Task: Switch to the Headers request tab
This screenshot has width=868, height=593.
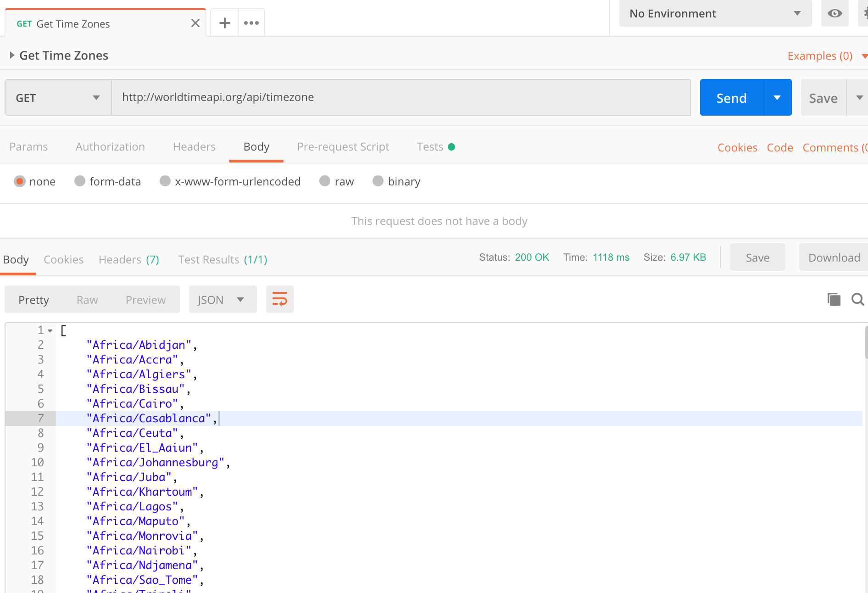Action: pos(194,146)
